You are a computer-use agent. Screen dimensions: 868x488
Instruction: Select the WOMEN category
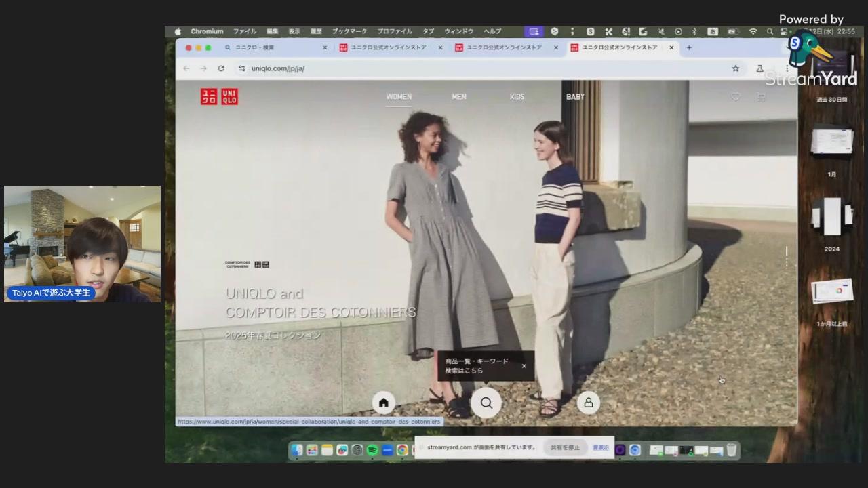399,97
